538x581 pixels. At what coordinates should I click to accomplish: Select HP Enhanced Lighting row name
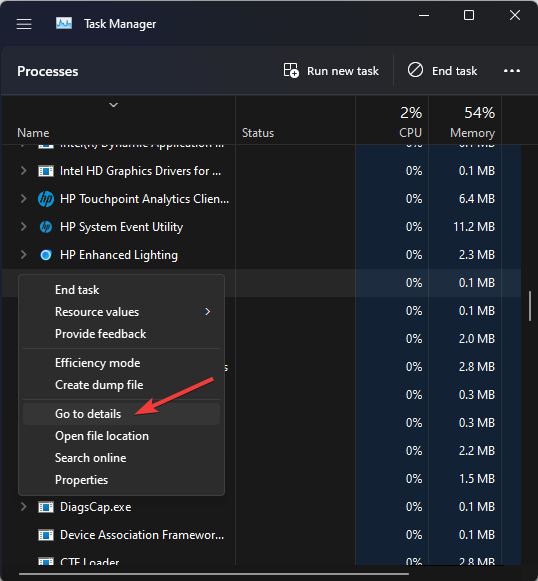[x=119, y=255]
